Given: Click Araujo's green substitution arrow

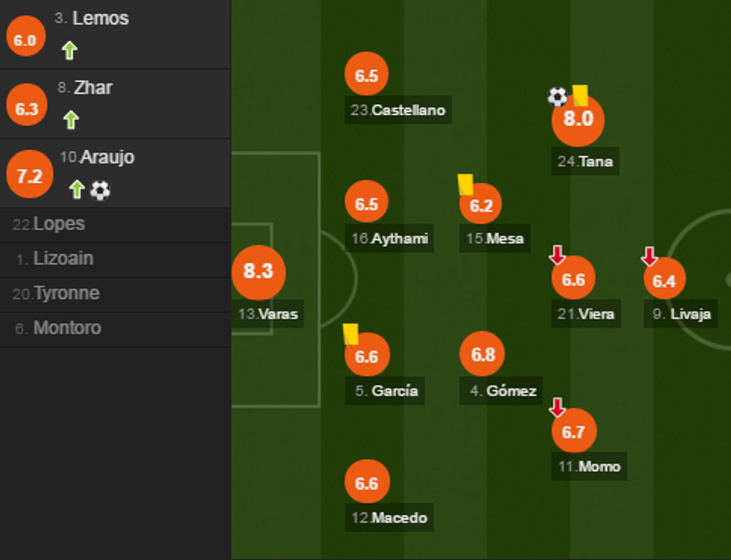Looking at the screenshot, I should point(76,189).
